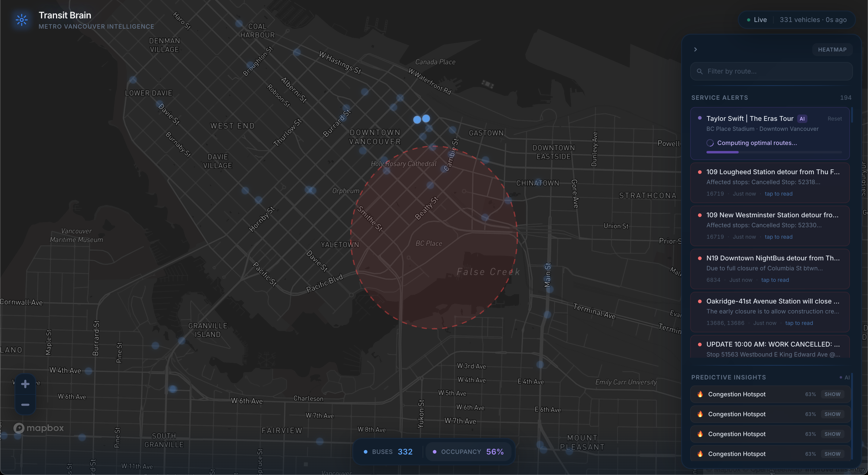Click the bright blue bus marker near Gastown

click(x=426, y=118)
